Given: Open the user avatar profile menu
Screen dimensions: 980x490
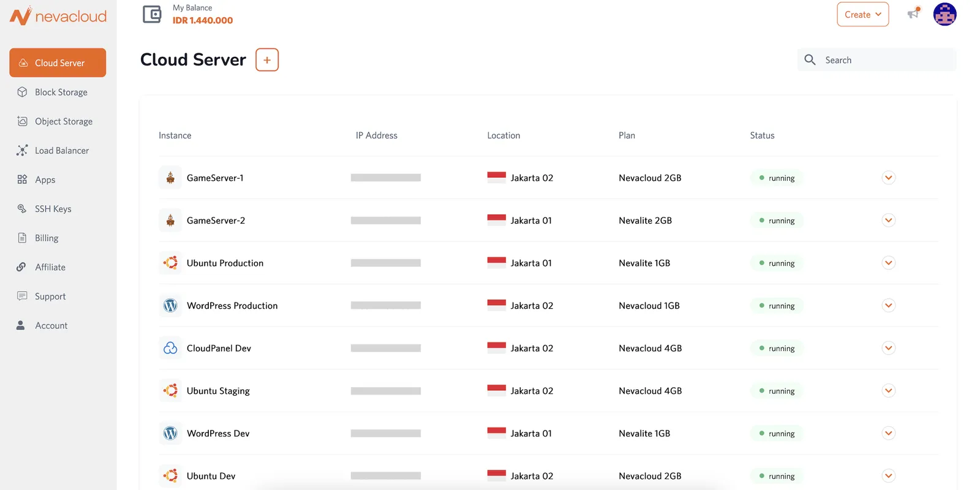Looking at the screenshot, I should [x=944, y=14].
